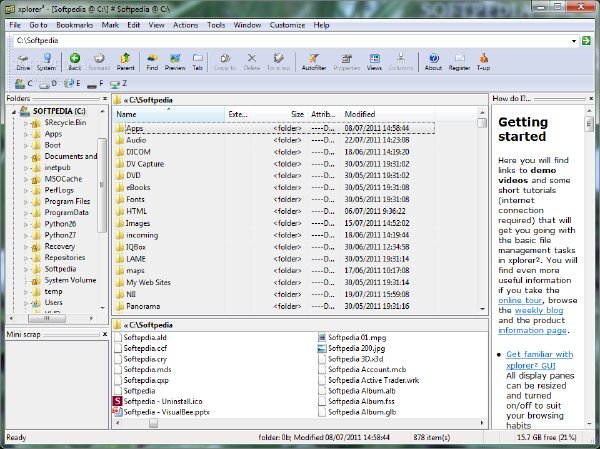
Task: Select the Panorama folder row
Action: click(274, 306)
